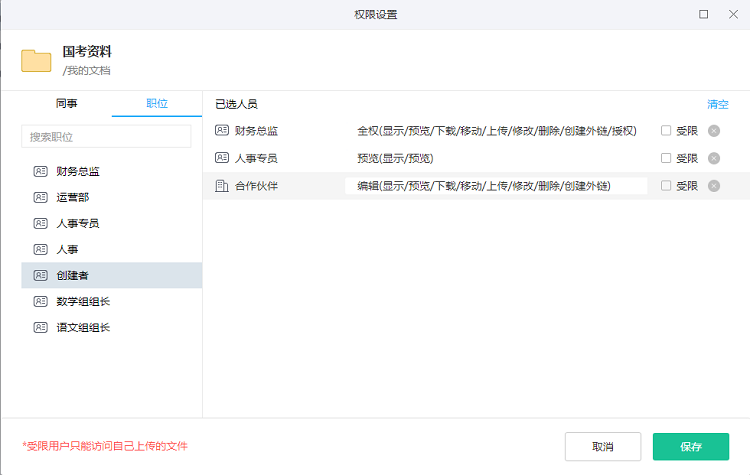The width and height of the screenshot is (750, 475).
Task: Click 财务总监 name in selected members
Action: (256, 131)
